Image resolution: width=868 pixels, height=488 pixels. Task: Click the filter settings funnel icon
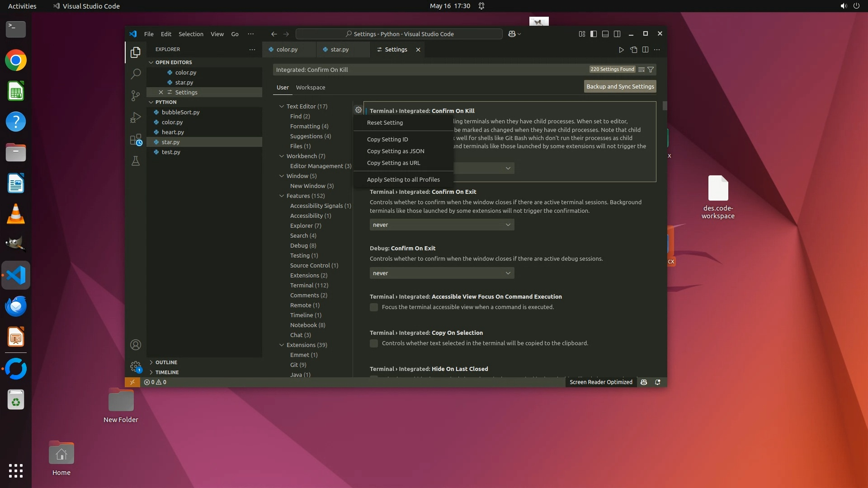coord(651,70)
